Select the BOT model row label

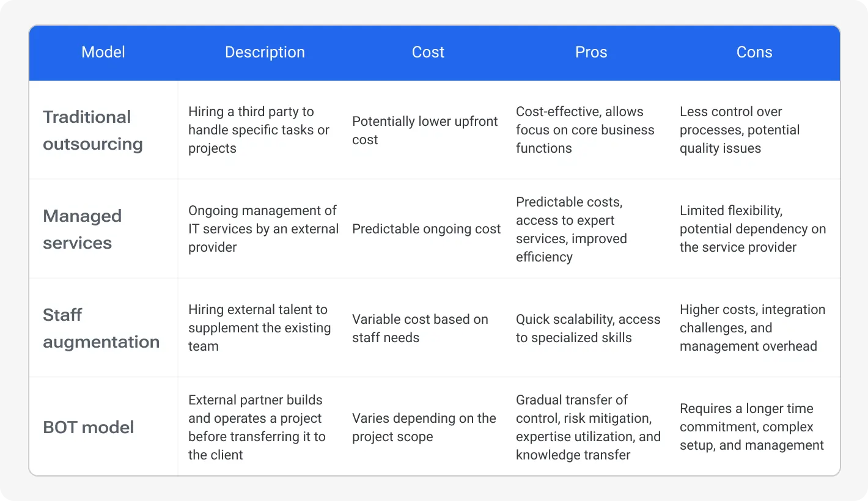tap(88, 427)
